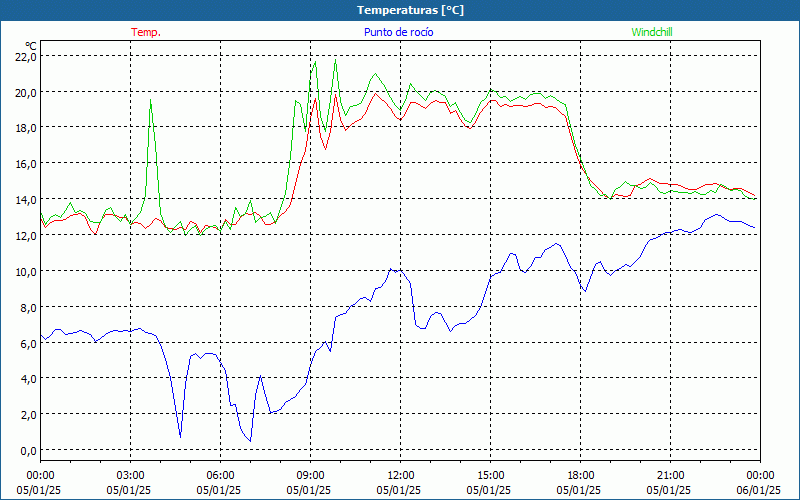Click the '20,0' y-axis value

[x=26, y=92]
